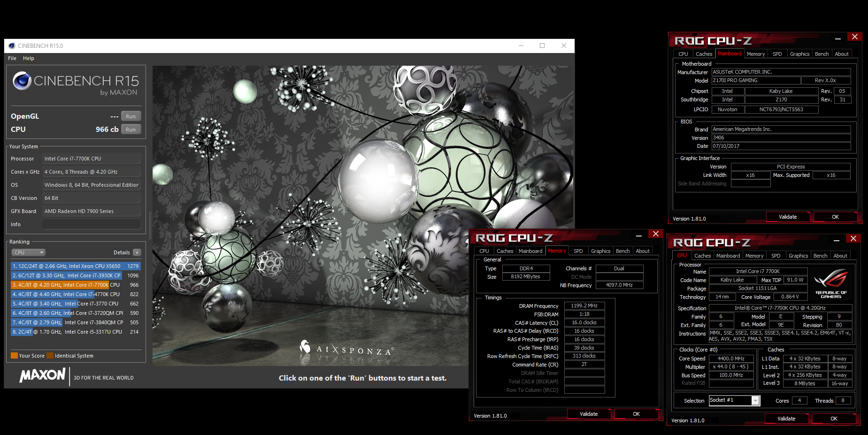Click Validate in Mainboard window
This screenshot has width=868, height=435.
point(788,217)
